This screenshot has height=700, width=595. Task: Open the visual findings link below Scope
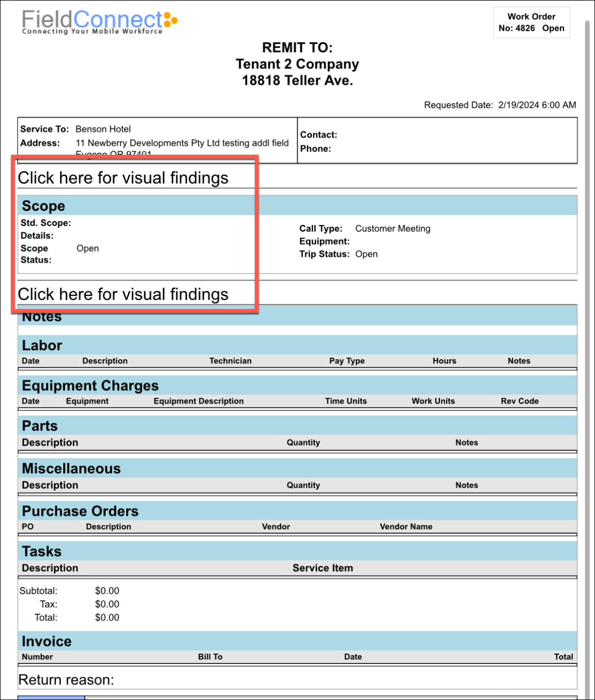click(x=123, y=294)
